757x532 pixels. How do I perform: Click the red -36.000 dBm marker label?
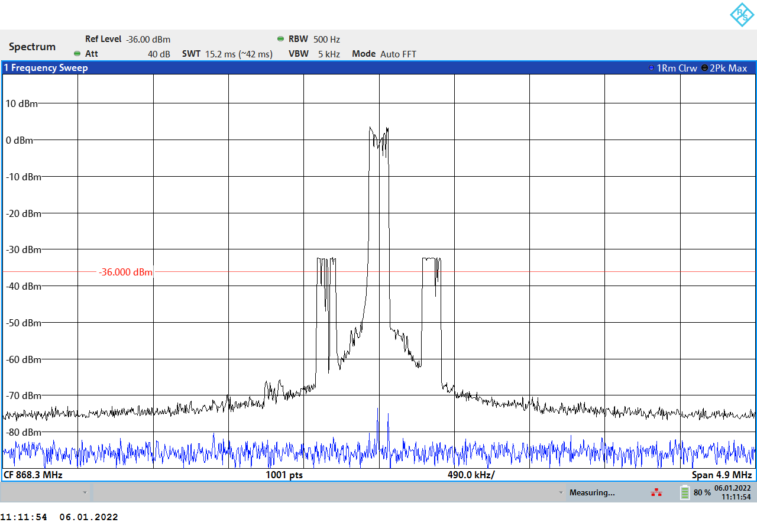pos(125,272)
